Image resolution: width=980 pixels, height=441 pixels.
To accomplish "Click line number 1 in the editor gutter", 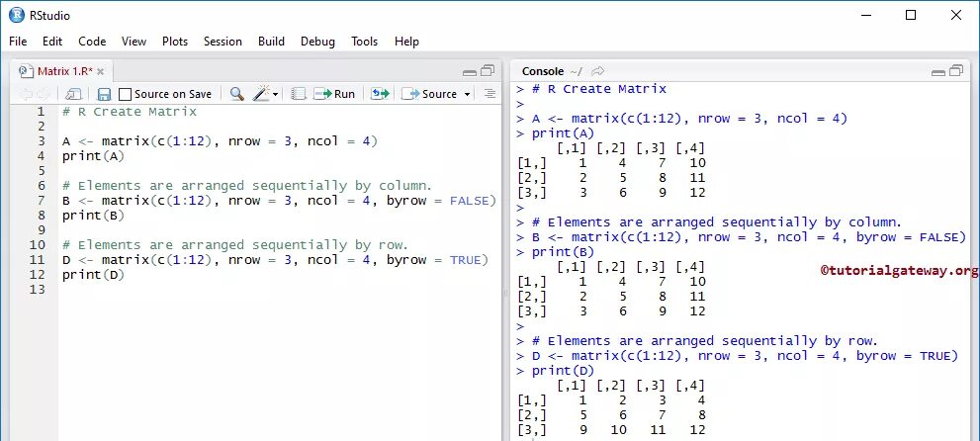I will tap(41, 112).
